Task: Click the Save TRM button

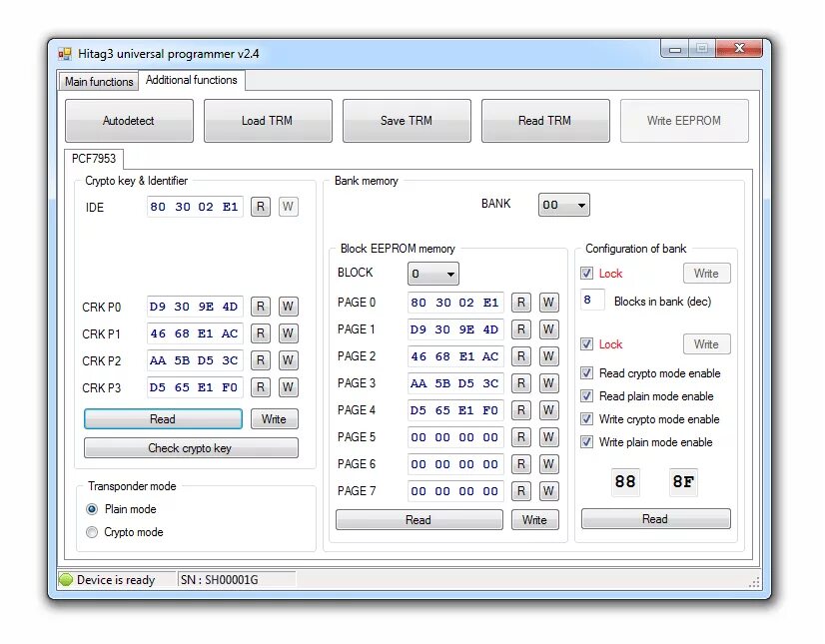Action: tap(407, 121)
